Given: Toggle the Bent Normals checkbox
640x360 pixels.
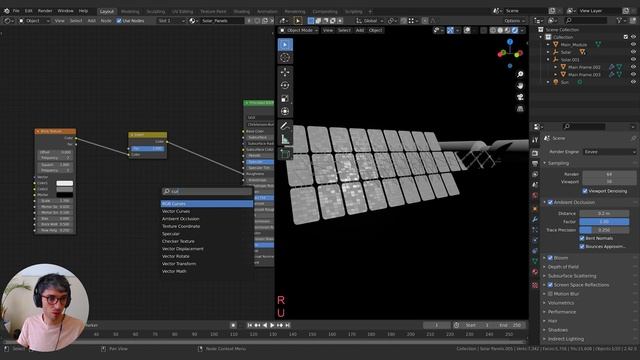Looking at the screenshot, I should coord(582,238).
